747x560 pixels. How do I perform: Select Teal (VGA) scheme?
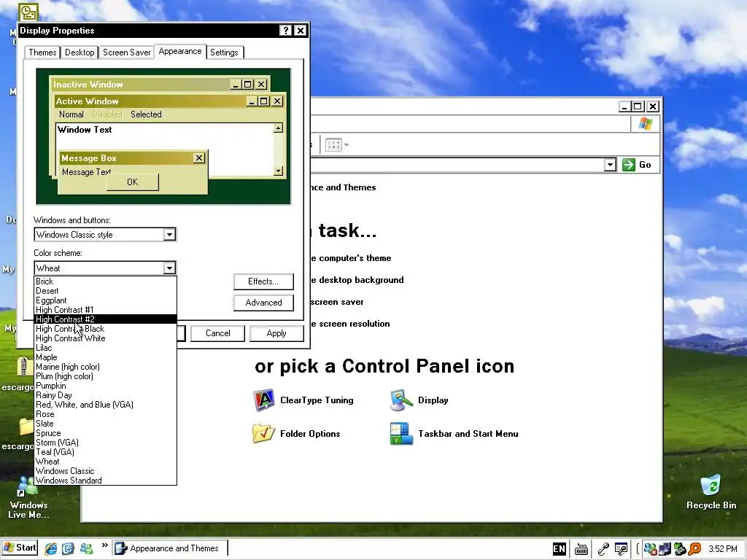pyautogui.click(x=105, y=452)
